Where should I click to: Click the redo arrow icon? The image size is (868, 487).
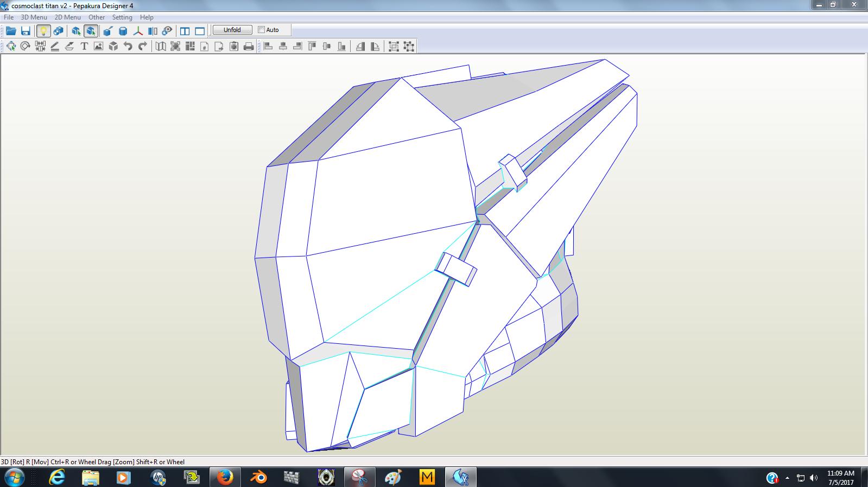pyautogui.click(x=143, y=46)
